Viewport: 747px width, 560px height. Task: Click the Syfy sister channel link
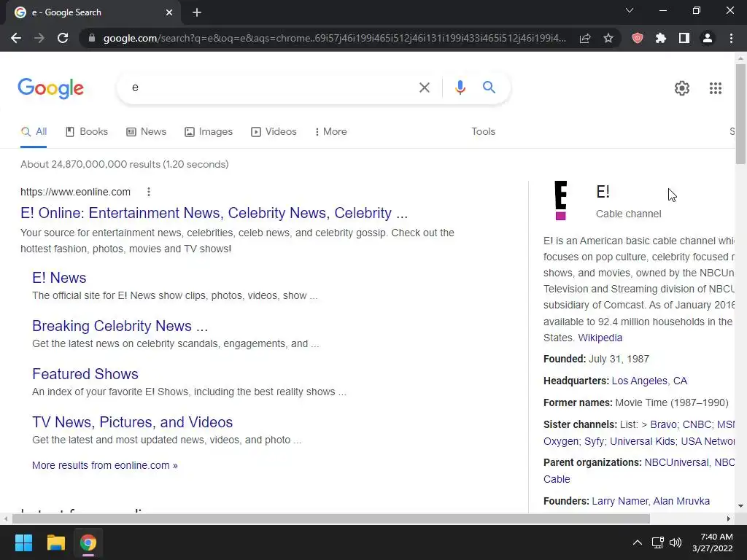coord(594,441)
